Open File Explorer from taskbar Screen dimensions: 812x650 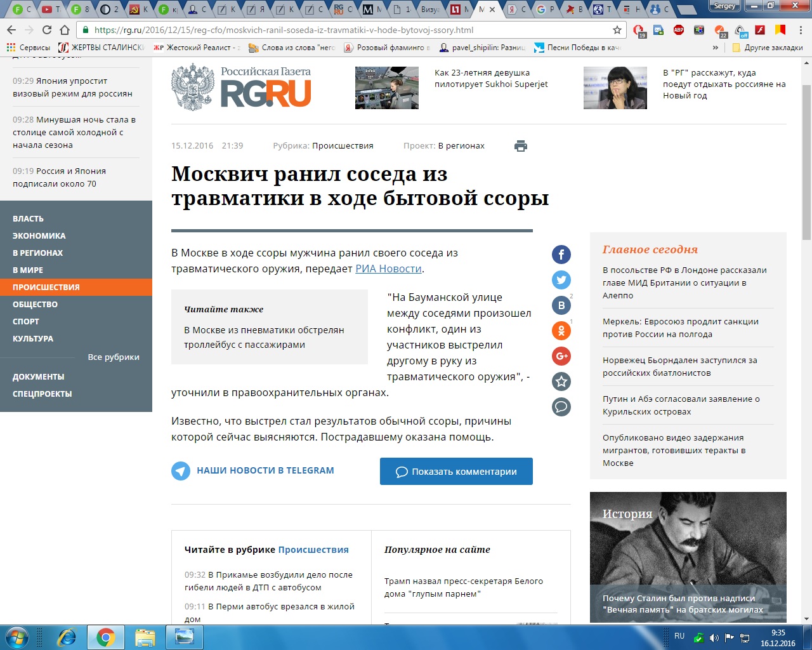[x=145, y=637]
